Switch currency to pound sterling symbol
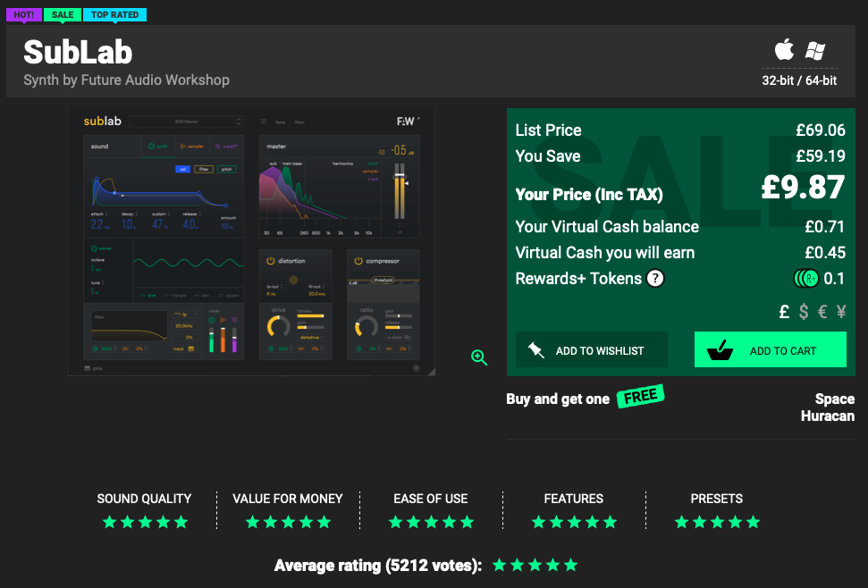Viewport: 868px width, 588px height. click(784, 312)
